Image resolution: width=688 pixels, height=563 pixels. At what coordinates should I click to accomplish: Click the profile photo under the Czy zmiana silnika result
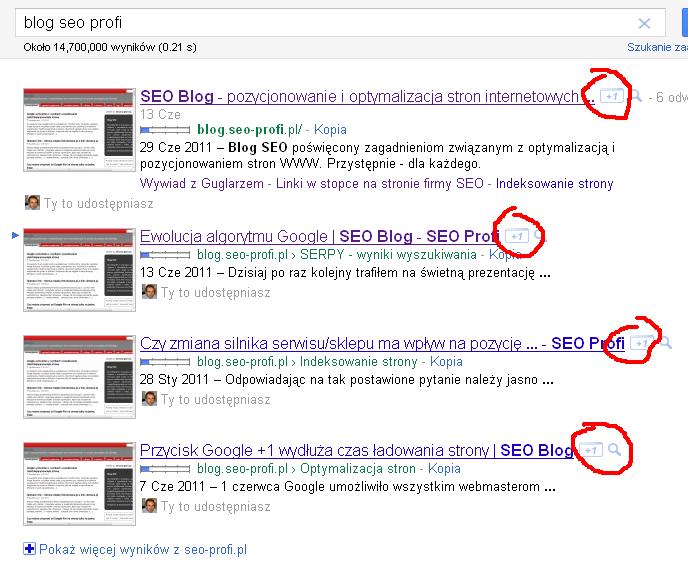[x=149, y=399]
